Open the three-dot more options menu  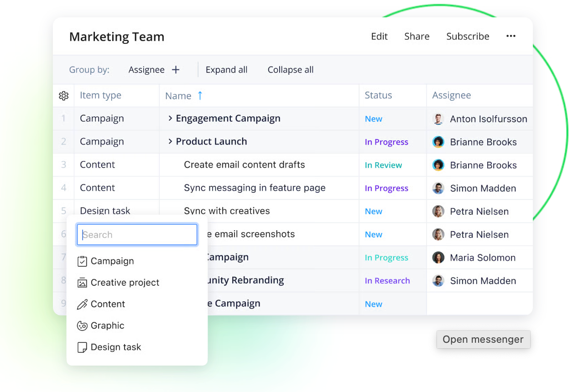510,36
